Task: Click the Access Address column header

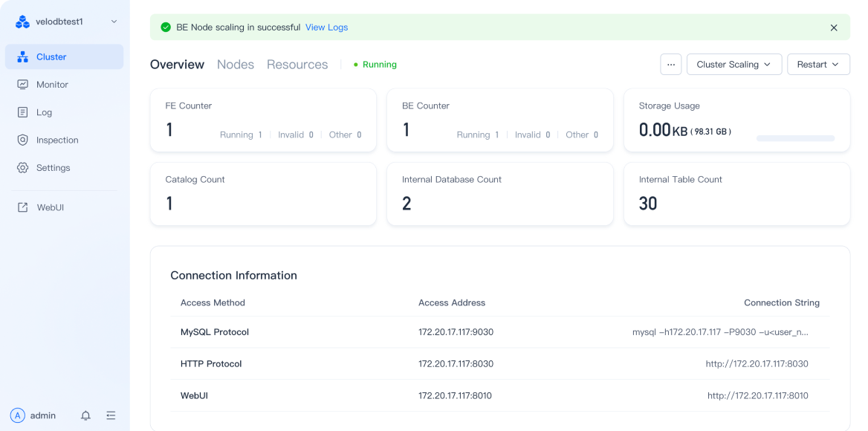Action: click(452, 302)
